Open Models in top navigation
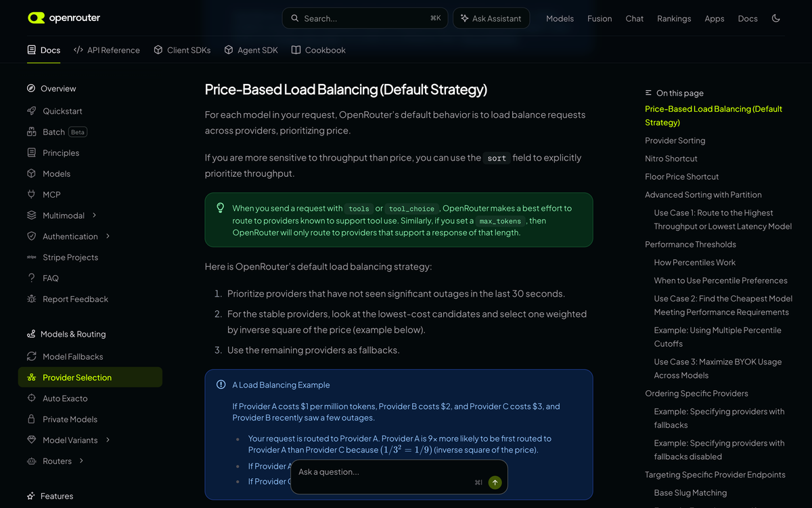Image resolution: width=812 pixels, height=508 pixels. tap(560, 18)
